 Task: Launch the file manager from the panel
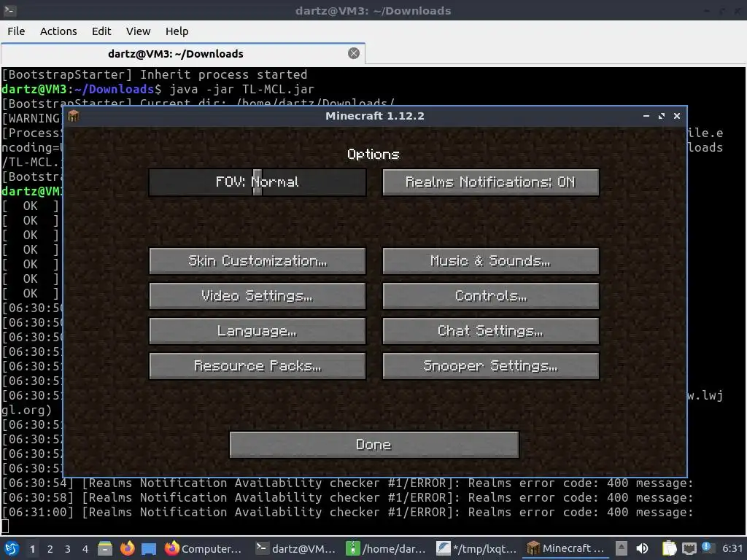(x=105, y=548)
